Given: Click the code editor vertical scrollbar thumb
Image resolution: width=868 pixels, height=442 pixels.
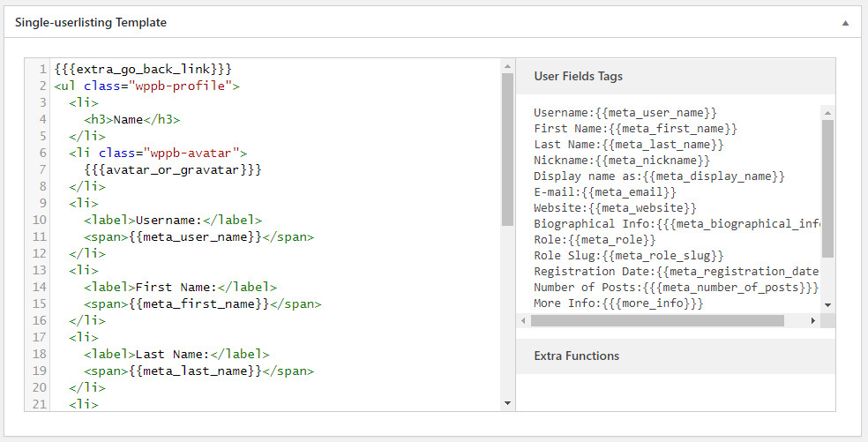Looking at the screenshot, I should click(507, 150).
